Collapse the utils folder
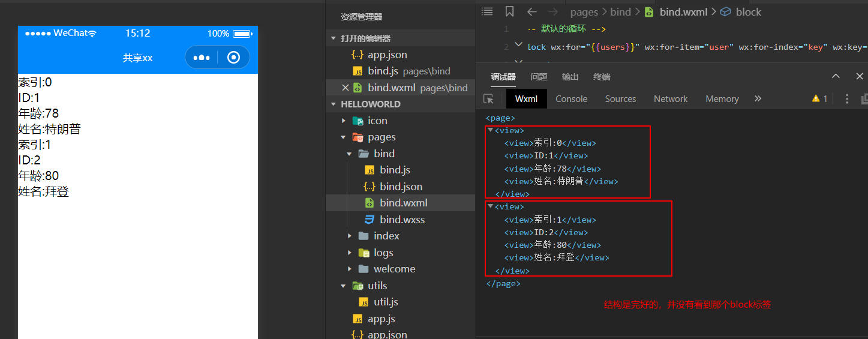The width and height of the screenshot is (868, 339). 344,286
